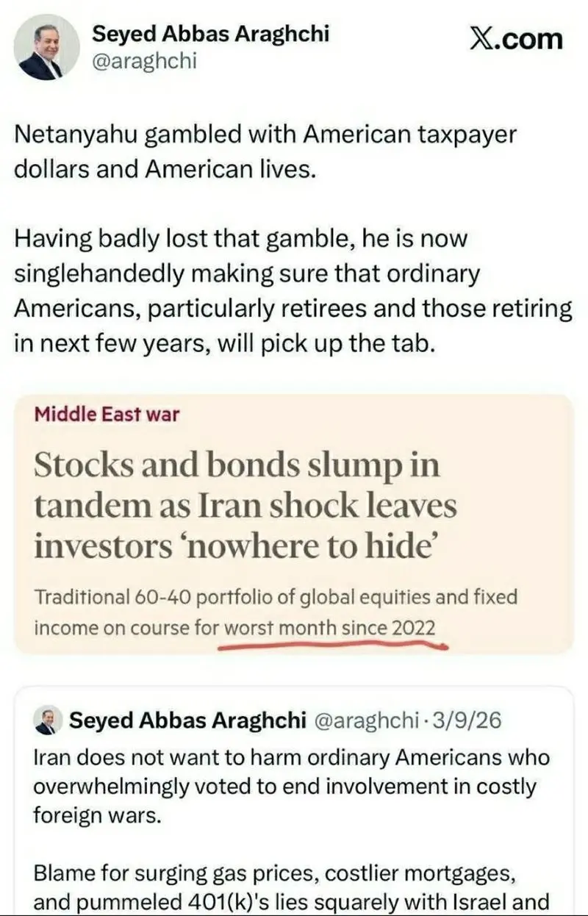The image size is (588, 916).
Task: Click Seyed Abbas Araghchi's large profile avatar
Action: tap(47, 48)
